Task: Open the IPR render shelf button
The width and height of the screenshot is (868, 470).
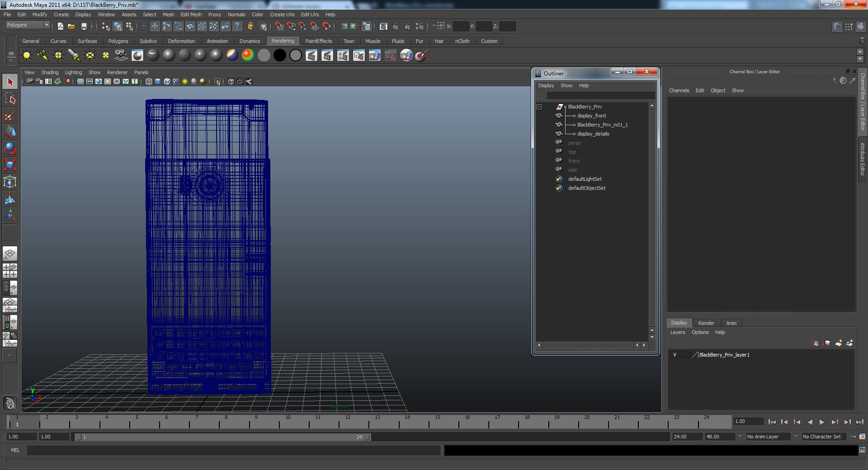Action: (327, 55)
